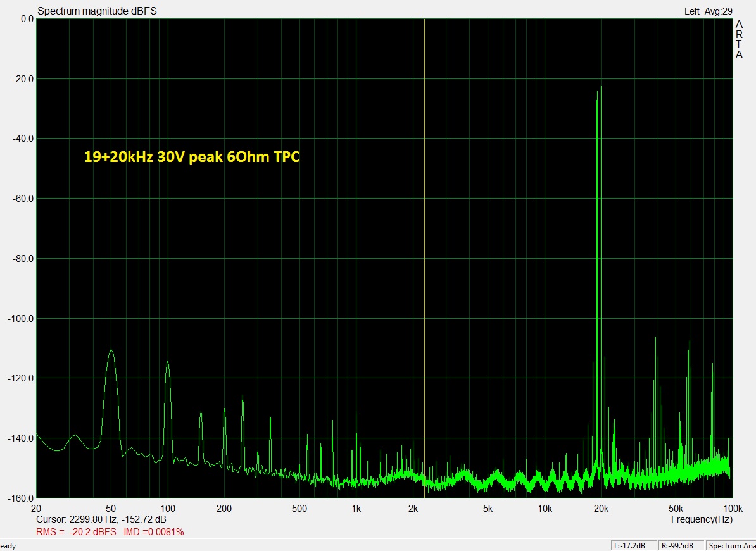Click the '-100.0' magnitude axis label
Viewport: 756px width, 551px height.
(x=21, y=318)
